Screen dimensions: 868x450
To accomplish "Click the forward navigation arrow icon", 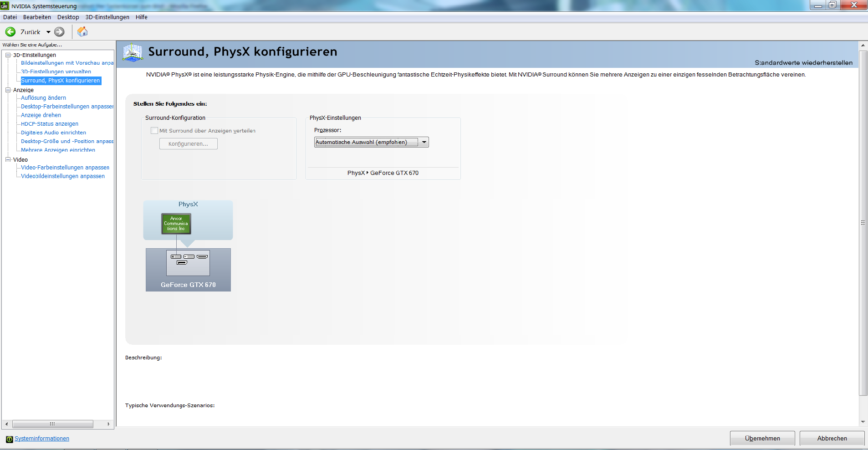I will [x=59, y=32].
